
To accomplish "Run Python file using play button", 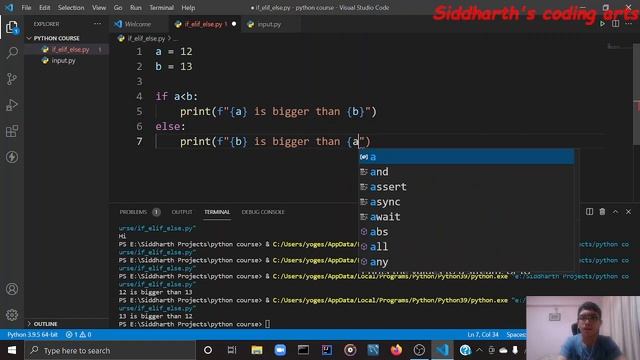I will [x=602, y=24].
